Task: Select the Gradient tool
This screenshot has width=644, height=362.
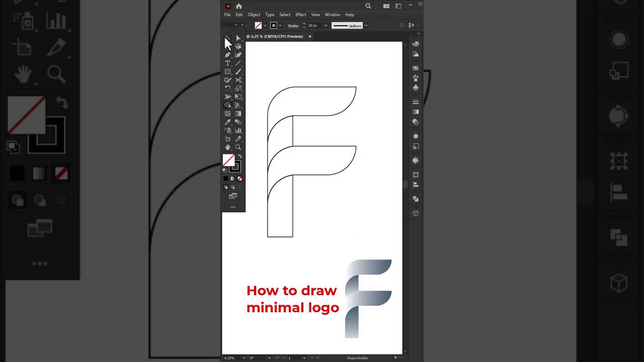Action: (x=238, y=114)
